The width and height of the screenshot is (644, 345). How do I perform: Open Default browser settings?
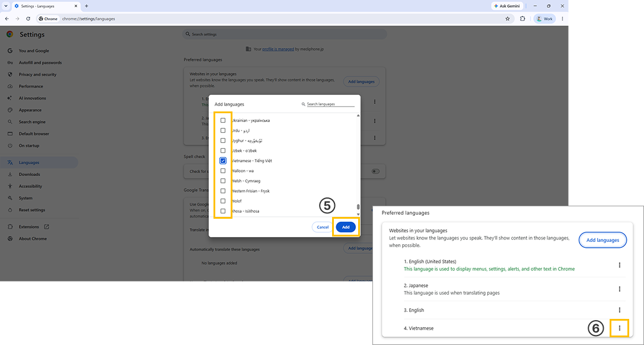(34, 134)
